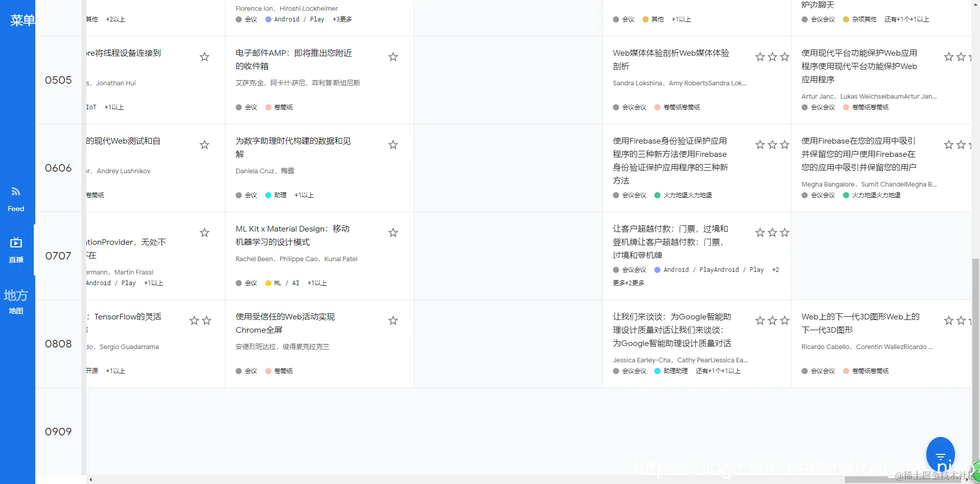Select the 直播 (Live) icon in the sidebar

click(x=16, y=249)
